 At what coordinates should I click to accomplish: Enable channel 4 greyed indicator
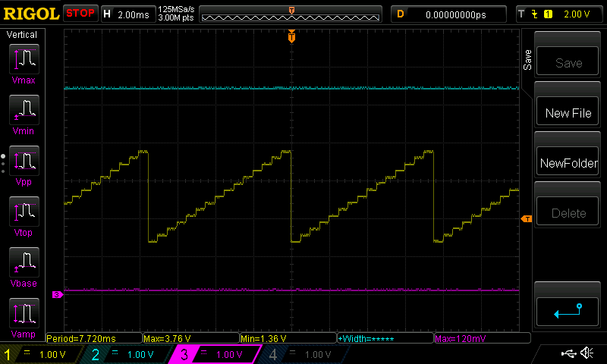(302, 354)
